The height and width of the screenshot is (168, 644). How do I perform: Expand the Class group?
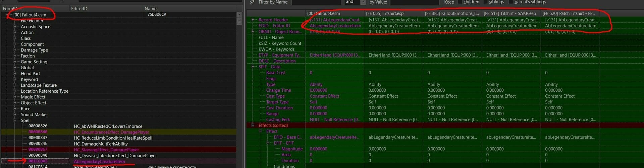[x=15, y=38]
